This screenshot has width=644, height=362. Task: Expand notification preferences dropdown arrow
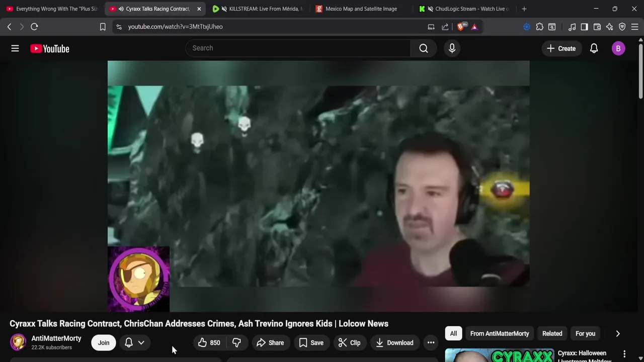pyautogui.click(x=141, y=343)
